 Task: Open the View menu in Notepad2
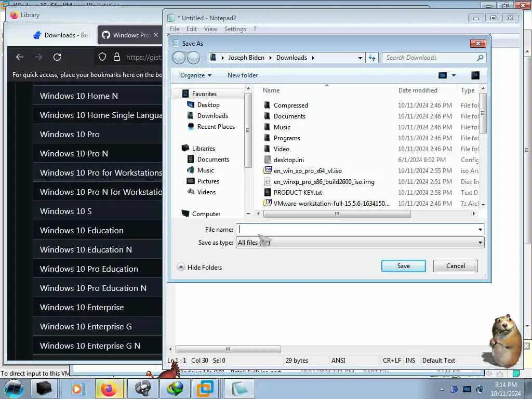(x=210, y=29)
